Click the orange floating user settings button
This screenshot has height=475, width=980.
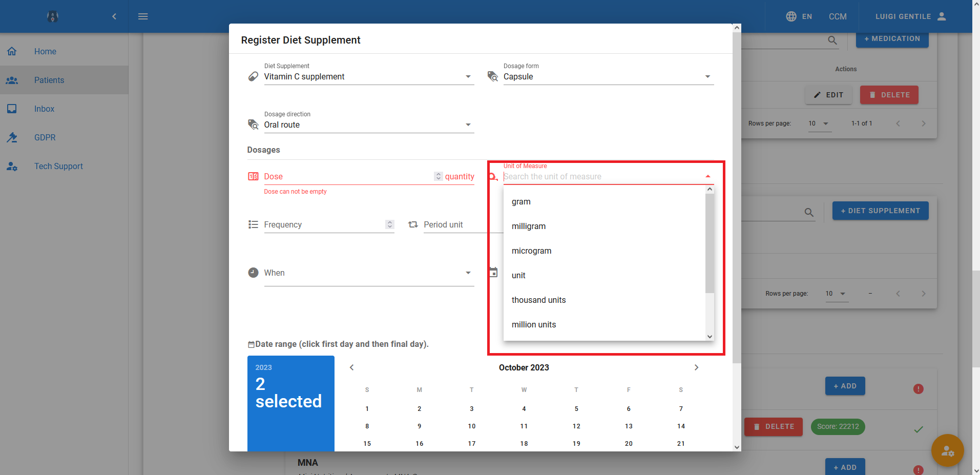pos(947,450)
